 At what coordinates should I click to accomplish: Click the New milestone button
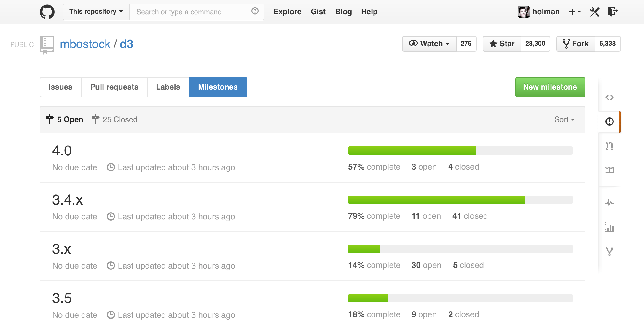coord(550,87)
